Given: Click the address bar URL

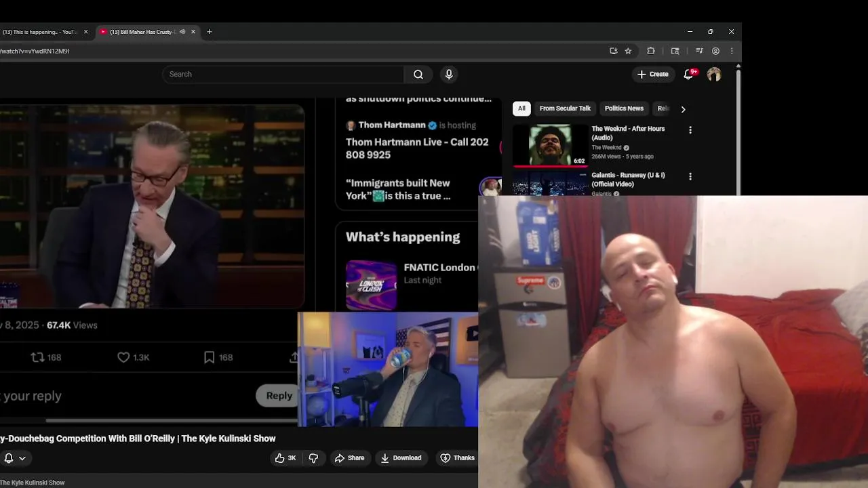Looking at the screenshot, I should click(35, 51).
